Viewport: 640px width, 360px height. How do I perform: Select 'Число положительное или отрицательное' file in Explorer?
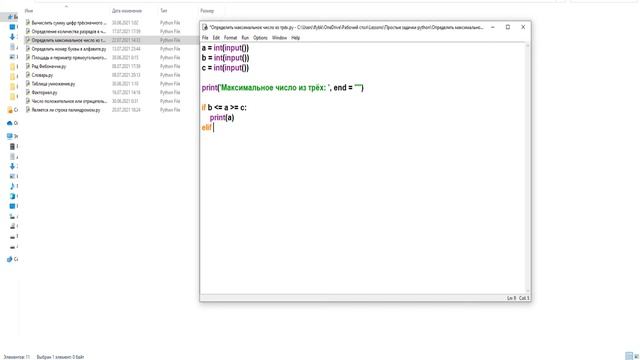click(x=69, y=101)
